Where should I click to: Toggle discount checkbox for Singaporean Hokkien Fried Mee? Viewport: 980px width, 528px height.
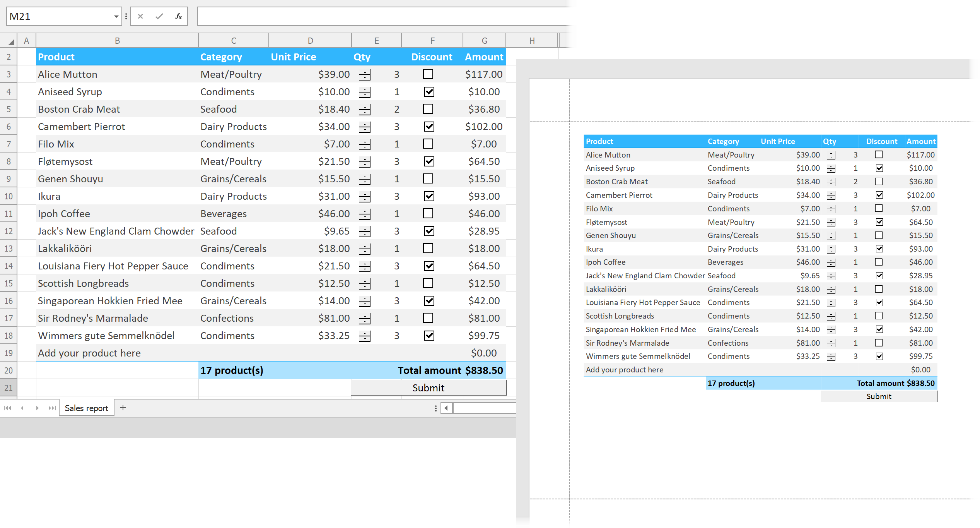click(428, 300)
